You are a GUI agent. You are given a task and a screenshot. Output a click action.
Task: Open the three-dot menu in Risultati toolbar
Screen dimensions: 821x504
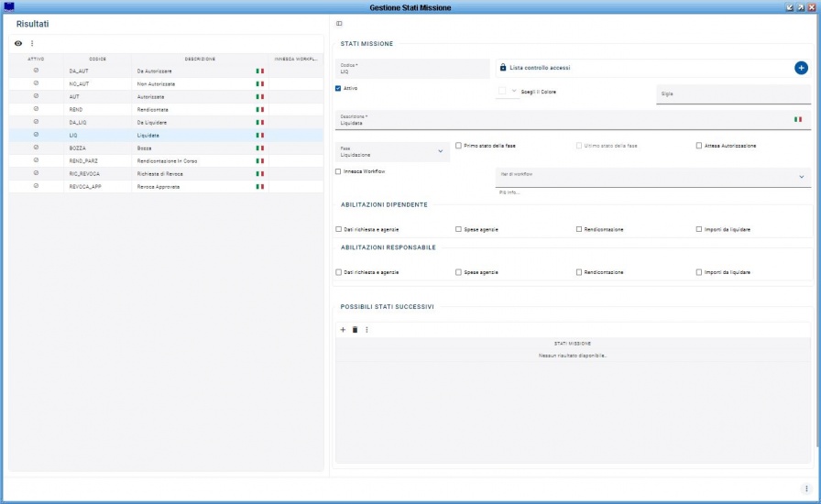coord(32,43)
